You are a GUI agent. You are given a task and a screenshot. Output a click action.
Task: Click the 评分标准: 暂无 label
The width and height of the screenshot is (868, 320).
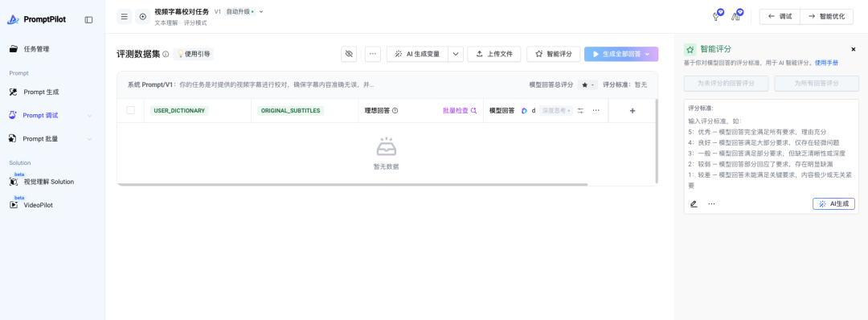tap(625, 84)
